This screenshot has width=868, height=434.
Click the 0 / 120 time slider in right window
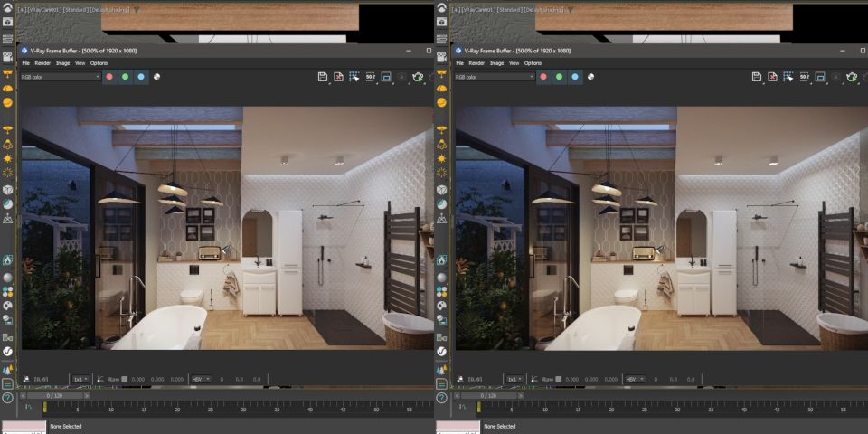pyautogui.click(x=488, y=395)
